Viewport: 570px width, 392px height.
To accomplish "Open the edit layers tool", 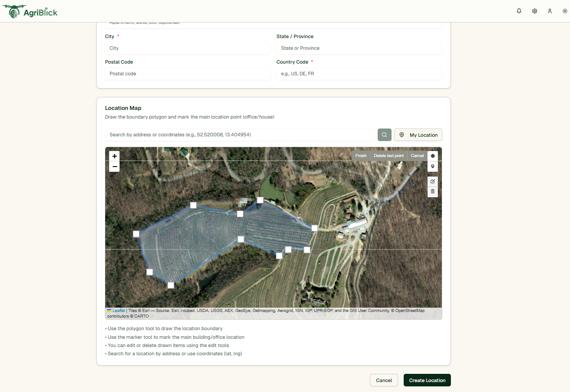I will click(432, 181).
